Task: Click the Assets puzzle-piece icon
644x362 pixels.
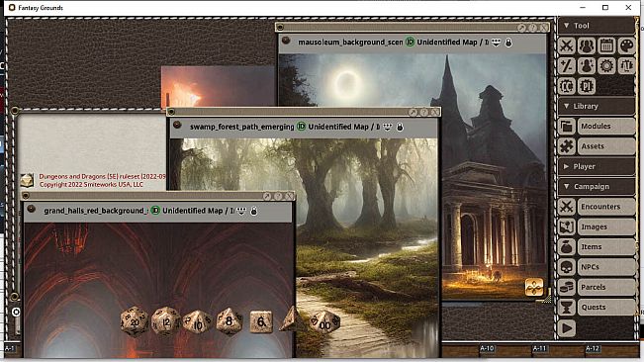Action: 567,146
